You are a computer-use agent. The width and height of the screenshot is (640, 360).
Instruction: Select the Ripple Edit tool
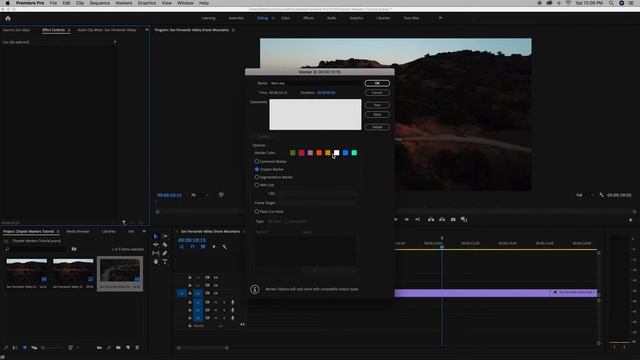[x=156, y=244]
